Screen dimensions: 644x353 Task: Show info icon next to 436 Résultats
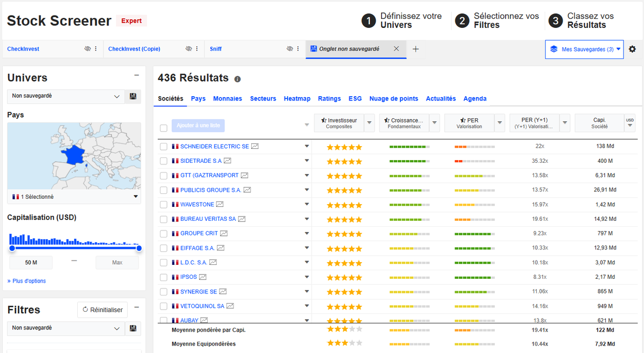(x=238, y=79)
